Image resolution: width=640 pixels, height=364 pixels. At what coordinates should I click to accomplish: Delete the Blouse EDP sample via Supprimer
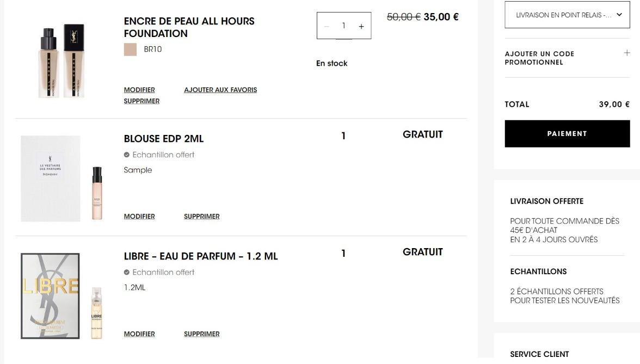tap(202, 217)
